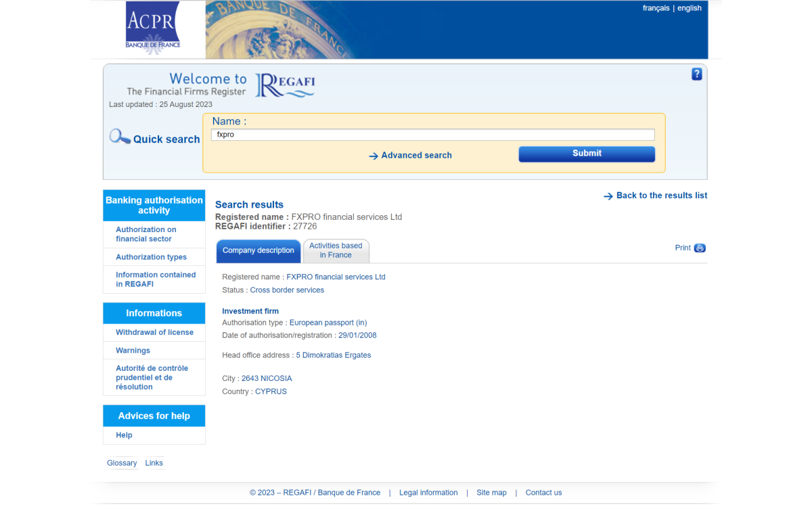This screenshot has width=812, height=515.
Task: Click the REGAFI logo
Action: point(285,86)
